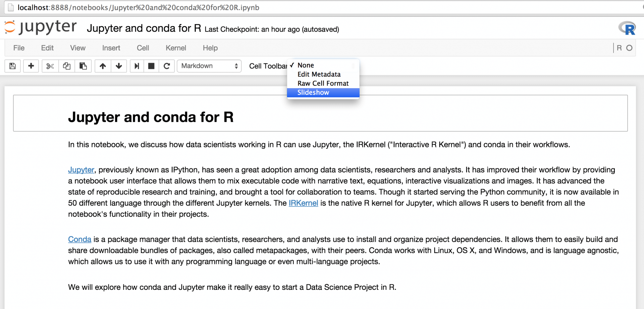Image resolution: width=644 pixels, height=309 pixels.
Task: Choose Raw Cell Format option
Action: click(x=323, y=83)
